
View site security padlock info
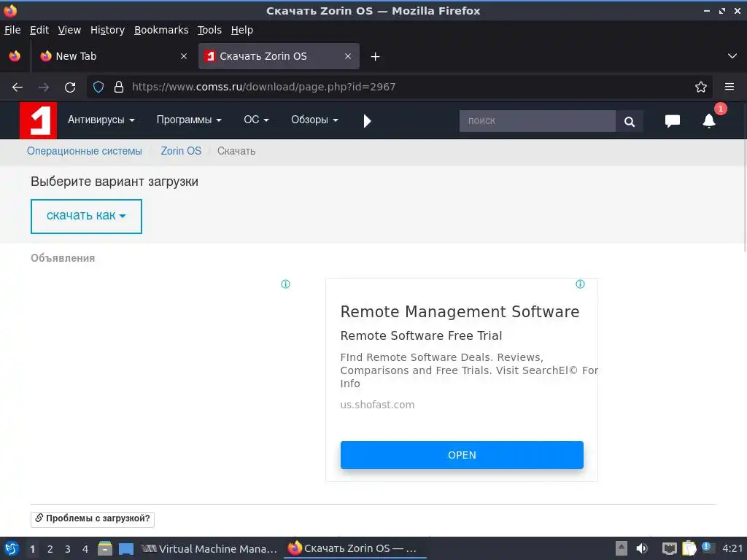[119, 87]
